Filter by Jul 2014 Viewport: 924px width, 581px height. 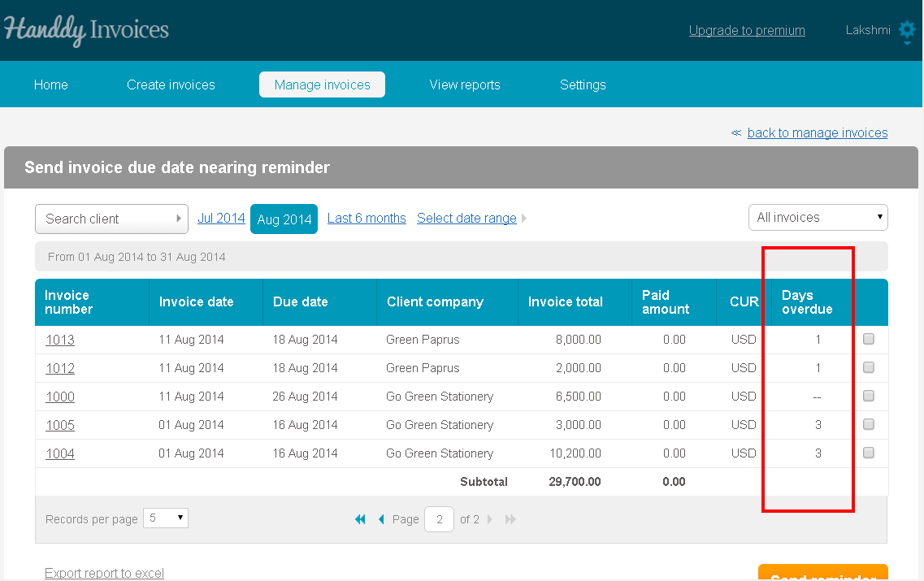tap(221, 218)
